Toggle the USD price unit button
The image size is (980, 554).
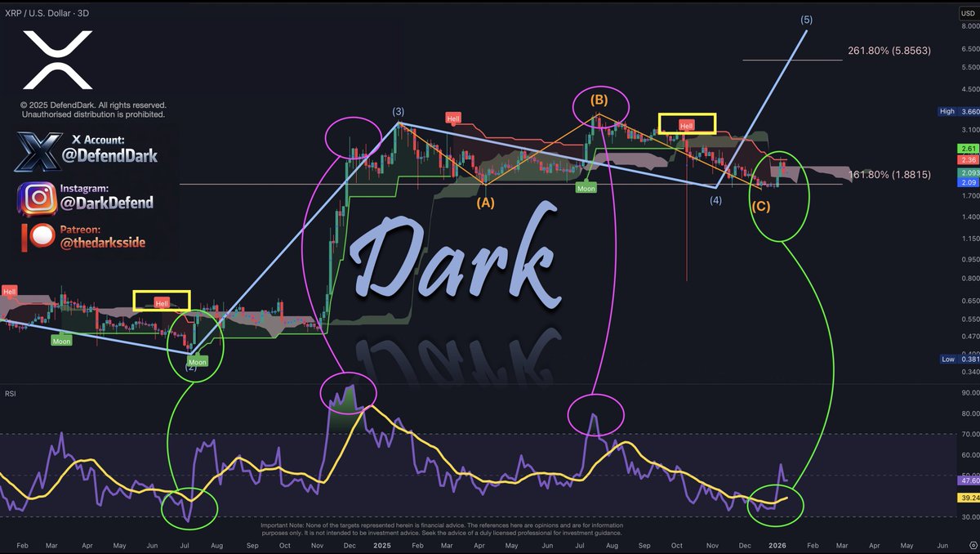coord(969,13)
